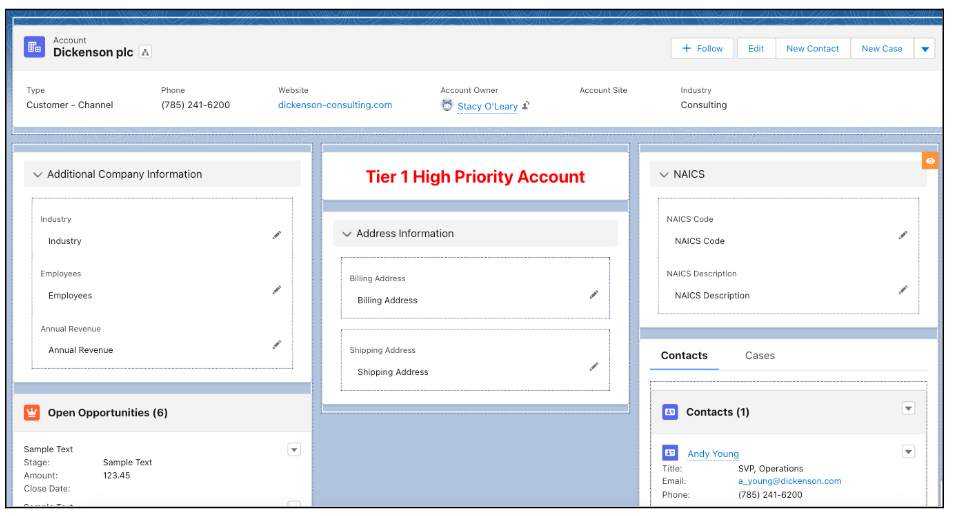The height and width of the screenshot is (516, 953).
Task: Open the Stacy O'Leary owner link
Action: 487,106
